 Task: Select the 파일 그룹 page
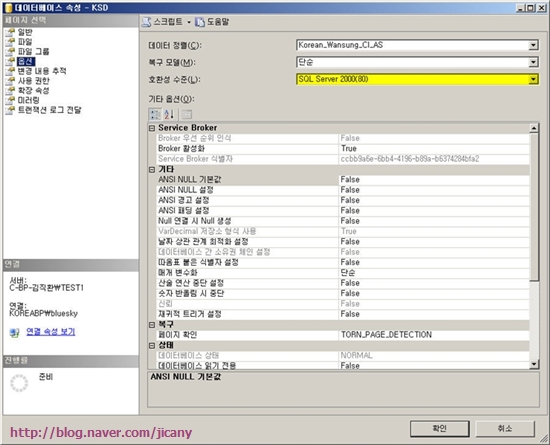pyautogui.click(x=34, y=52)
